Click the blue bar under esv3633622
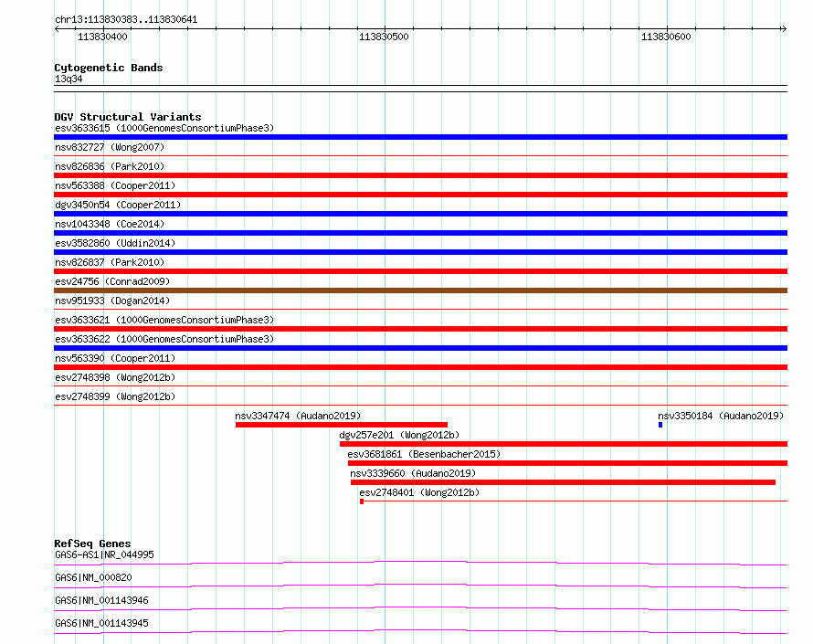The image size is (813, 644). [x=420, y=348]
